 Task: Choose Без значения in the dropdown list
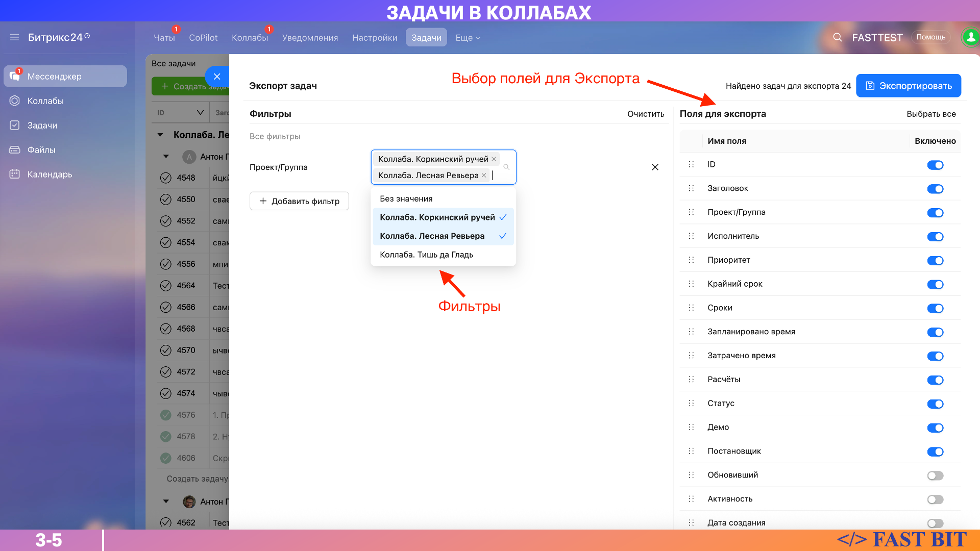coord(406,199)
